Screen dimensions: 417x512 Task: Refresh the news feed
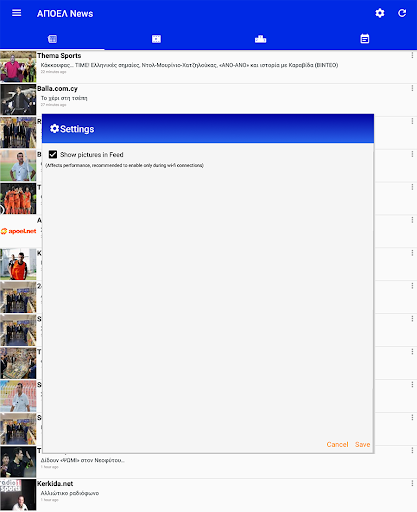click(402, 13)
